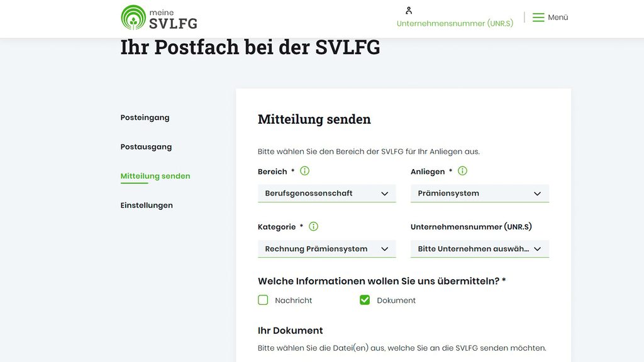
Task: Click the chevron on the Unternehmen selection field
Action: (538, 249)
